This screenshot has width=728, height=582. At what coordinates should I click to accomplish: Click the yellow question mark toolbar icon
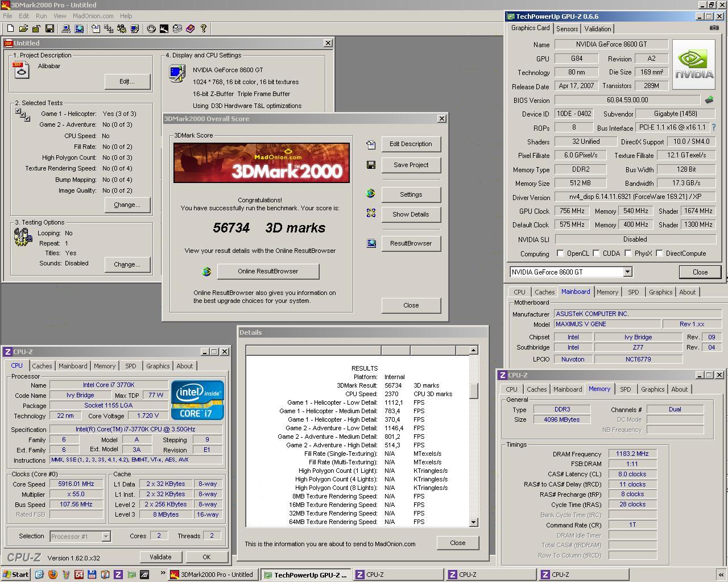[203, 28]
